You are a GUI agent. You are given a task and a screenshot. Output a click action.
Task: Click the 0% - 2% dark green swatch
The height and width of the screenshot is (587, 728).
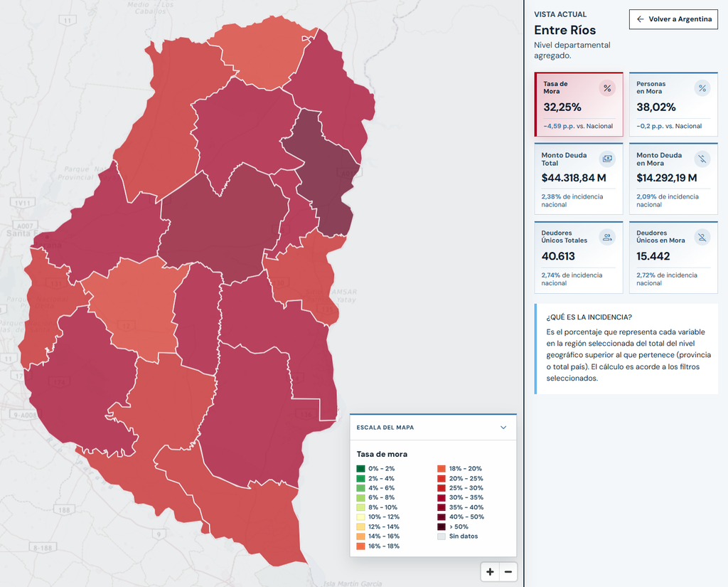coord(360,468)
